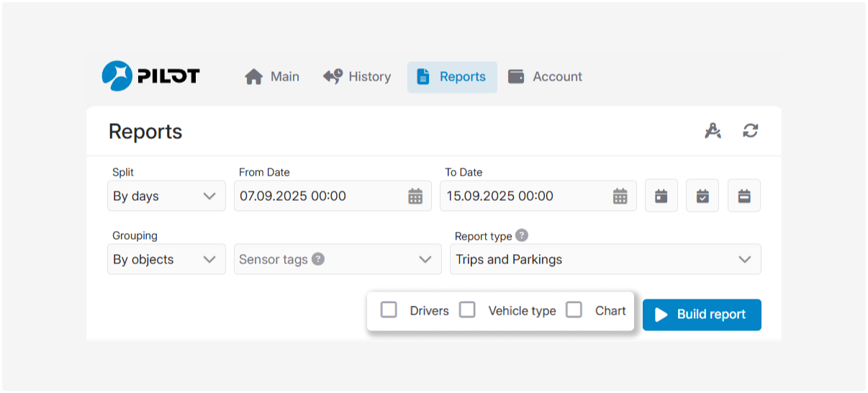The image size is (868, 393).
Task: Open the To Date calendar picker icon
Action: point(620,196)
